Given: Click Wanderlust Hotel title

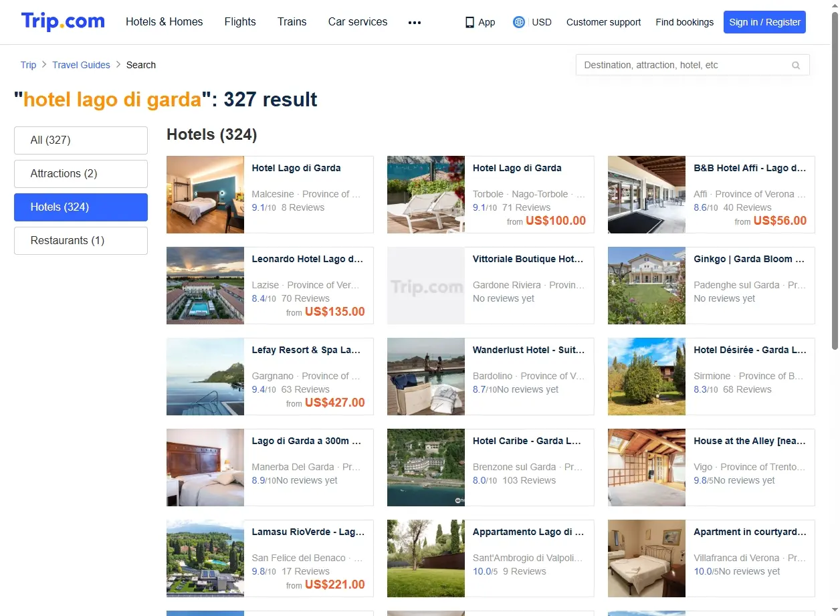Looking at the screenshot, I should click(528, 350).
